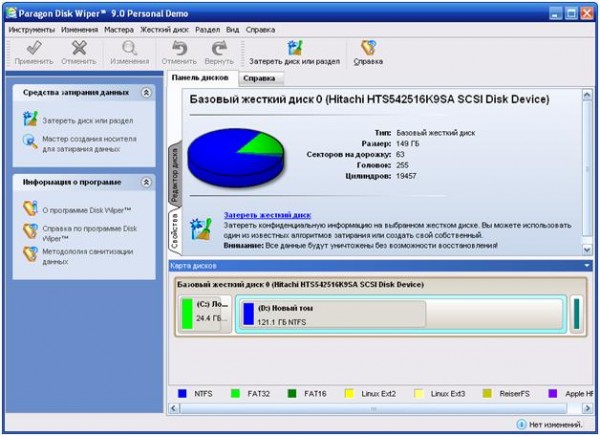Click the О программе Disk Wiper icon
This screenshot has height=436, width=600.
[30, 209]
